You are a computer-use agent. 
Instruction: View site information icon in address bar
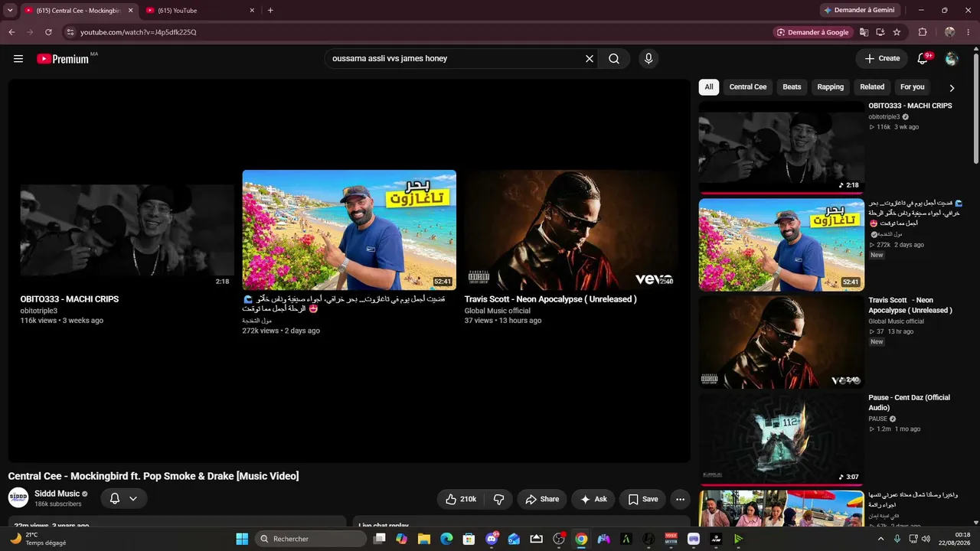(x=70, y=32)
